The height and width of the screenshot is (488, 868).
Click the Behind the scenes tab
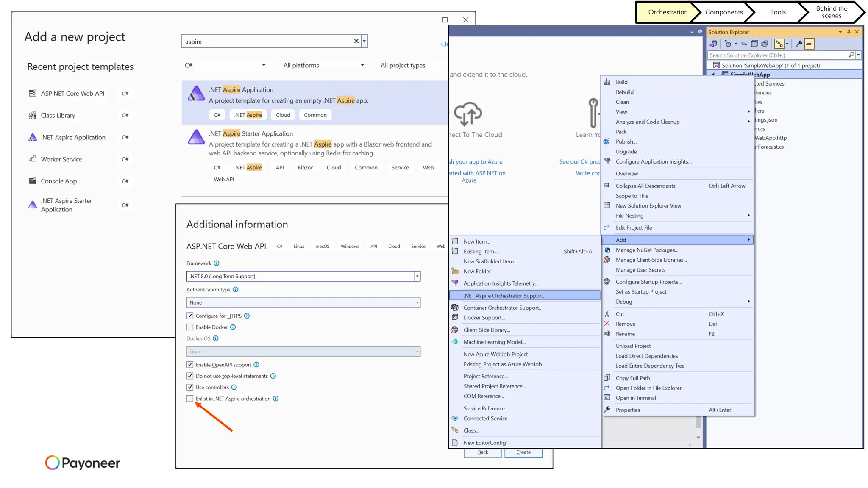point(832,12)
